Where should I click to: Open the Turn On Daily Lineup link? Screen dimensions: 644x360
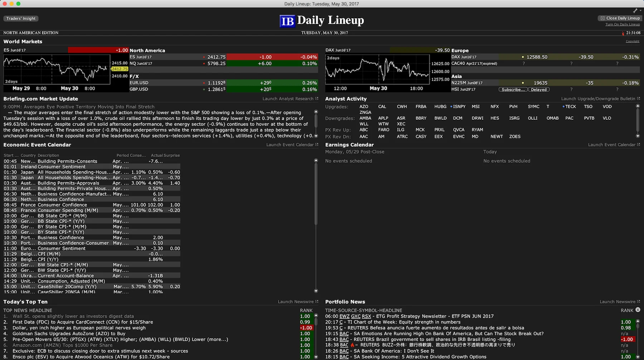[623, 24]
